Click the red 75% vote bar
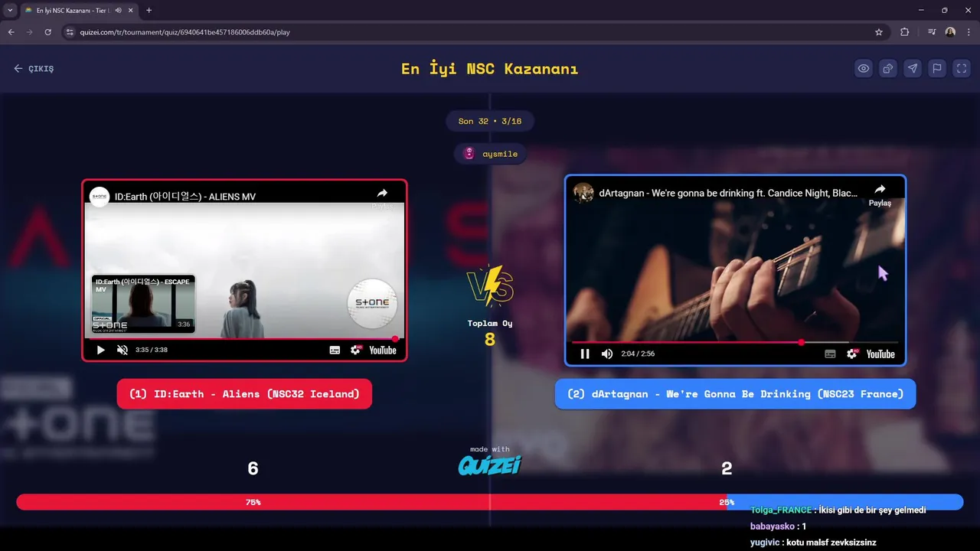Screen dimensions: 980x551 (x=371, y=502)
